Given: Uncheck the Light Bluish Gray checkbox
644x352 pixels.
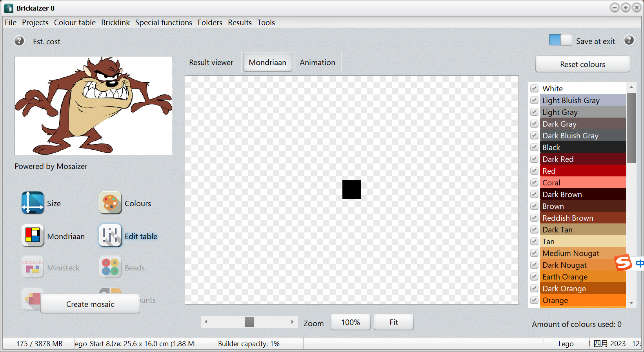Looking at the screenshot, I should tap(534, 100).
